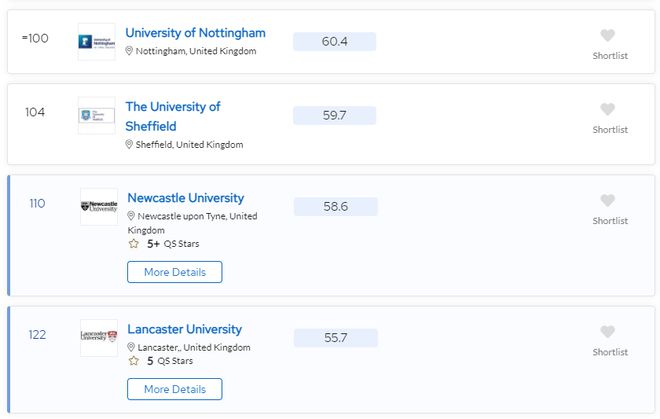Click Lancaster University score 55.7
This screenshot has width=660, height=419.
click(335, 338)
